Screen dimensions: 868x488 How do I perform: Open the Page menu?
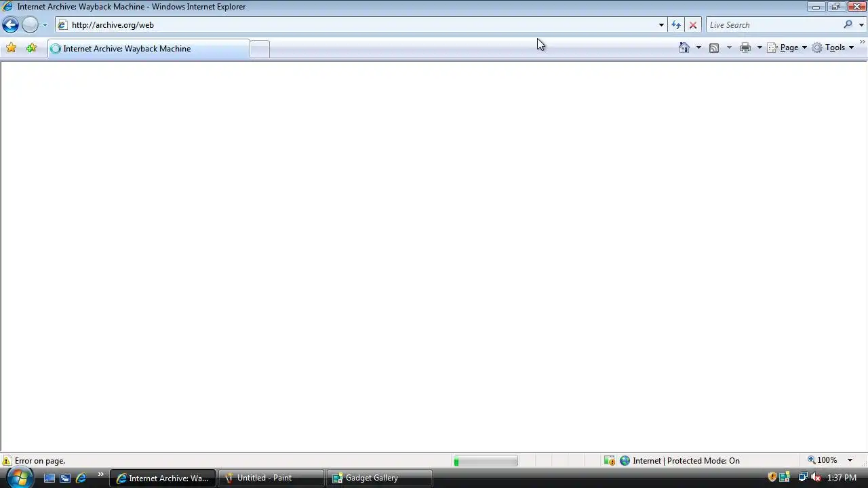(x=787, y=47)
